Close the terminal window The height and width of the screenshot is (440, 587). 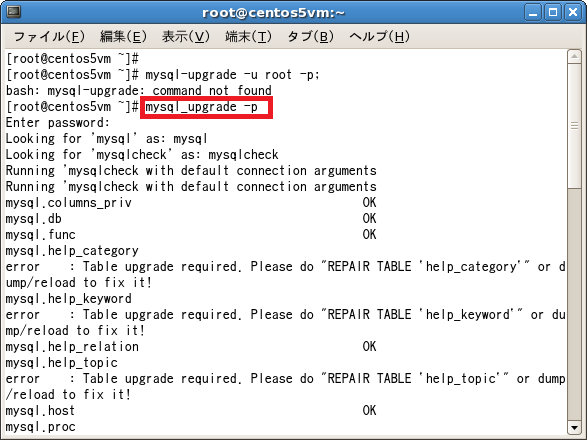coord(573,12)
